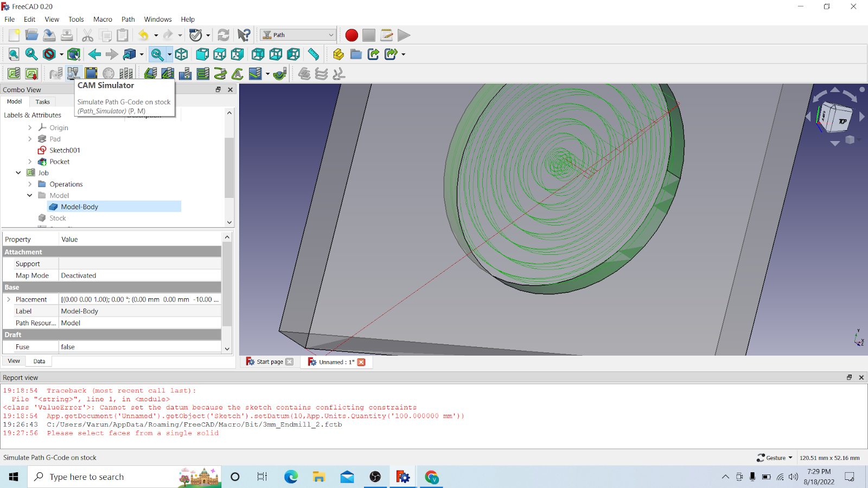Close the Unnamed : 1* document tab

pos(361,362)
